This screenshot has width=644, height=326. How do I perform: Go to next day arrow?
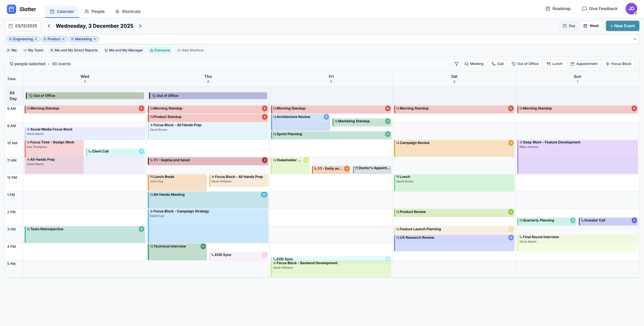(140, 26)
